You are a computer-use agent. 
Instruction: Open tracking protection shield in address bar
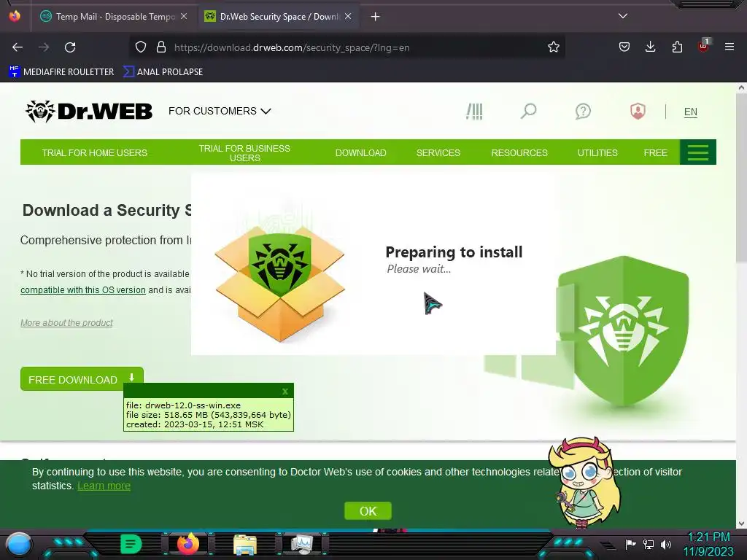pyautogui.click(x=141, y=47)
